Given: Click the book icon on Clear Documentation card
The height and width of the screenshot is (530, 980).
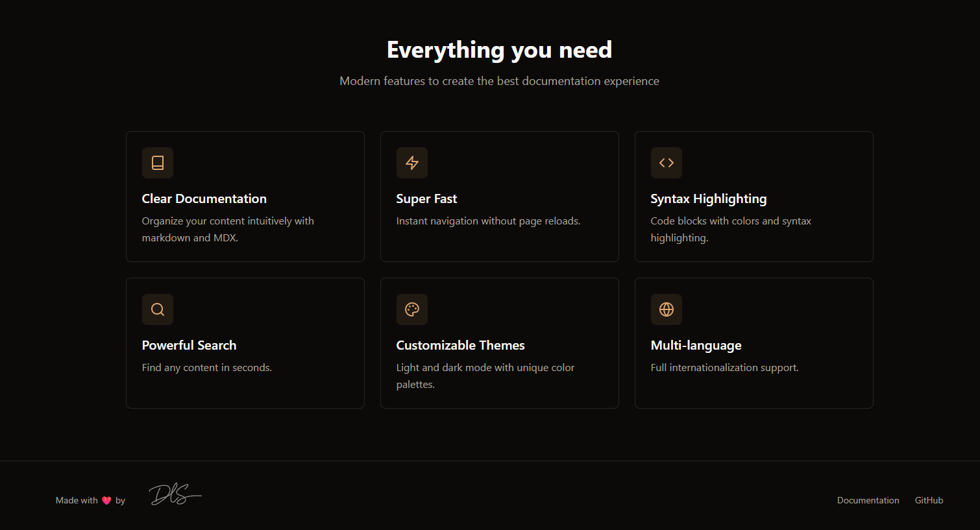Looking at the screenshot, I should tap(158, 163).
